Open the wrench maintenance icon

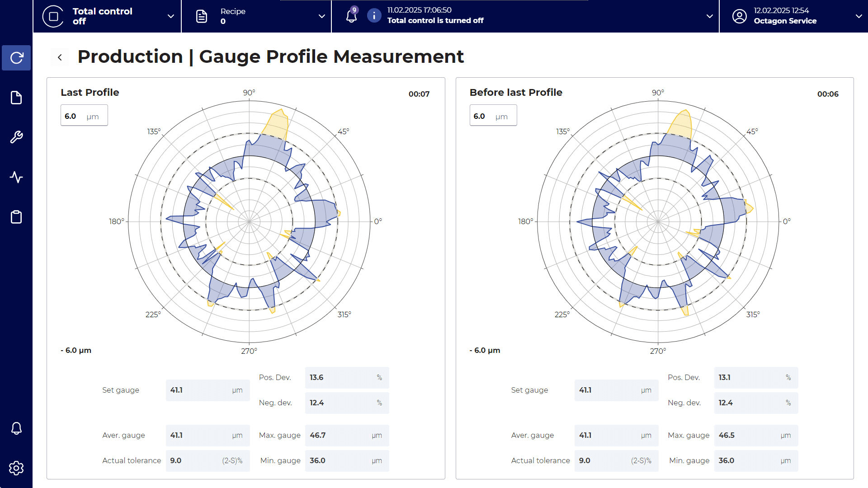(16, 137)
